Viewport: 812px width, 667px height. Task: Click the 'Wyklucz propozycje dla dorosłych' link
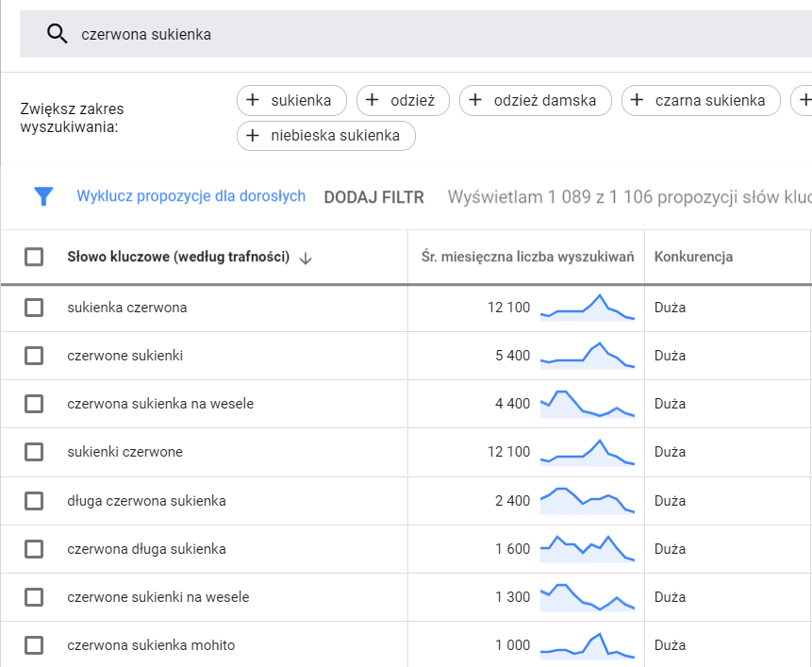(x=191, y=195)
